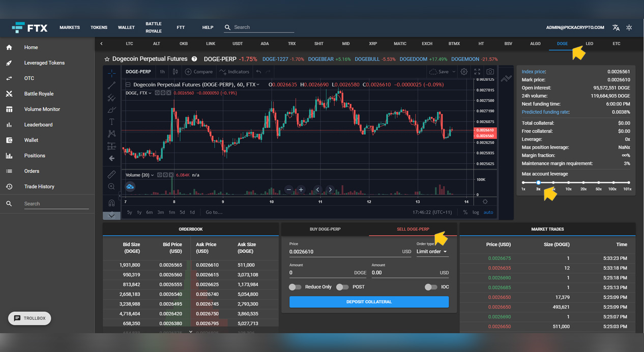Expand orderbook with bottom chevron
Screen dimensions: 644x352
click(x=191, y=331)
